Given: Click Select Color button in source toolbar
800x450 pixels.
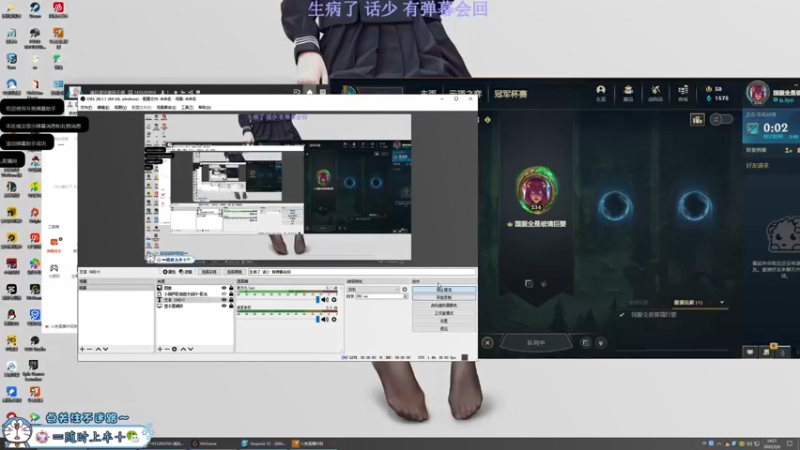Looking at the screenshot, I should pyautogui.click(x=235, y=272).
